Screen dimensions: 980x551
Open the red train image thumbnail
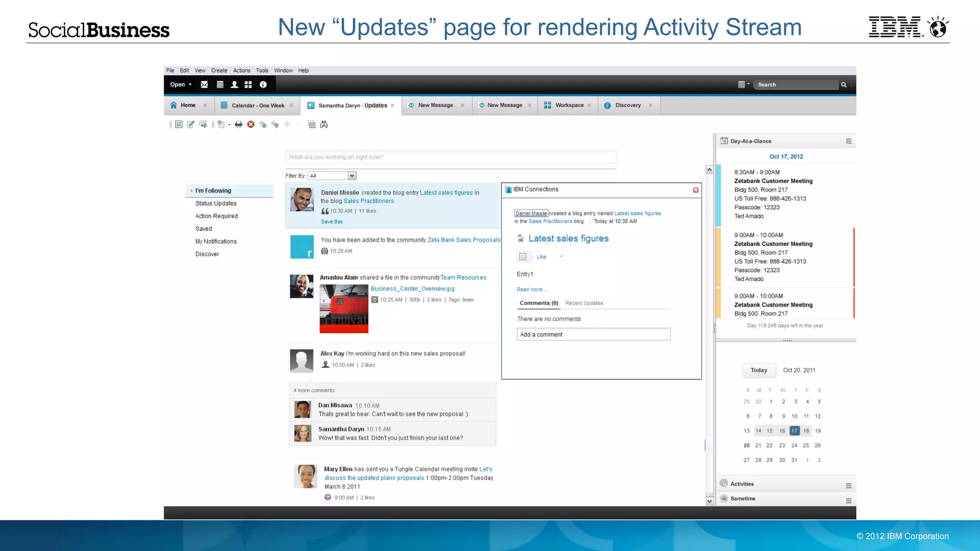[344, 309]
